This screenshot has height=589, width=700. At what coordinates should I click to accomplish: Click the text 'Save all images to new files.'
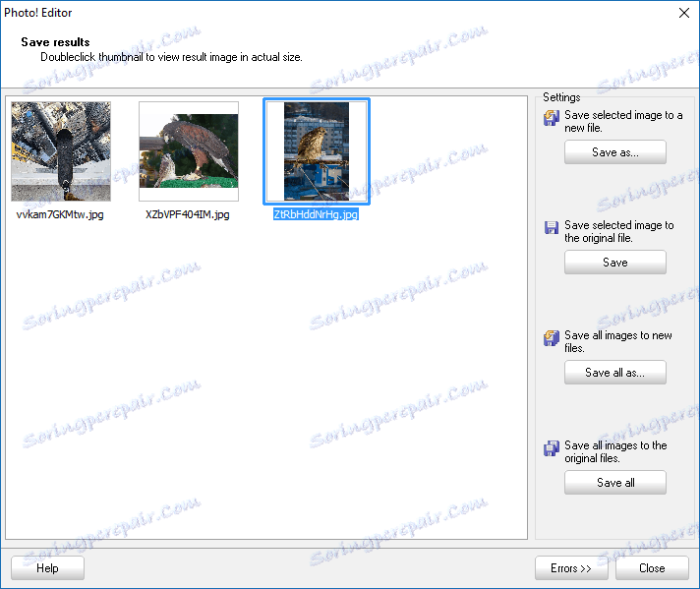coord(617,341)
